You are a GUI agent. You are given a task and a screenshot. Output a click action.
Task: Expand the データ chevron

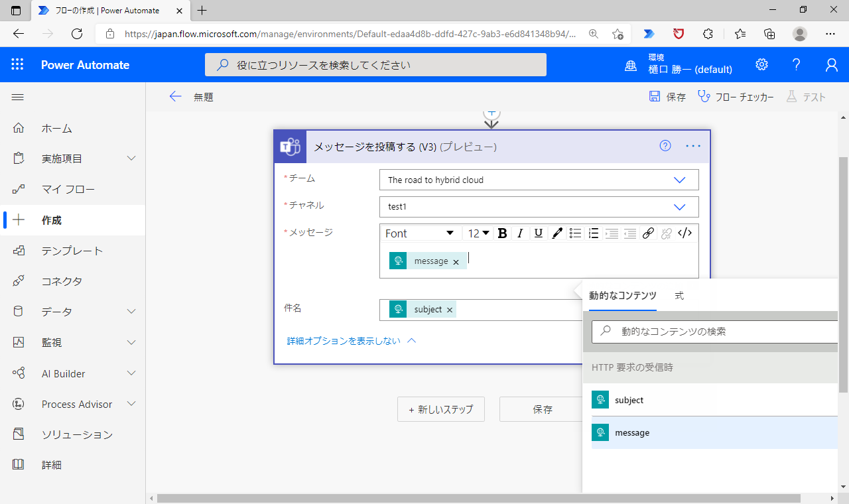(131, 312)
